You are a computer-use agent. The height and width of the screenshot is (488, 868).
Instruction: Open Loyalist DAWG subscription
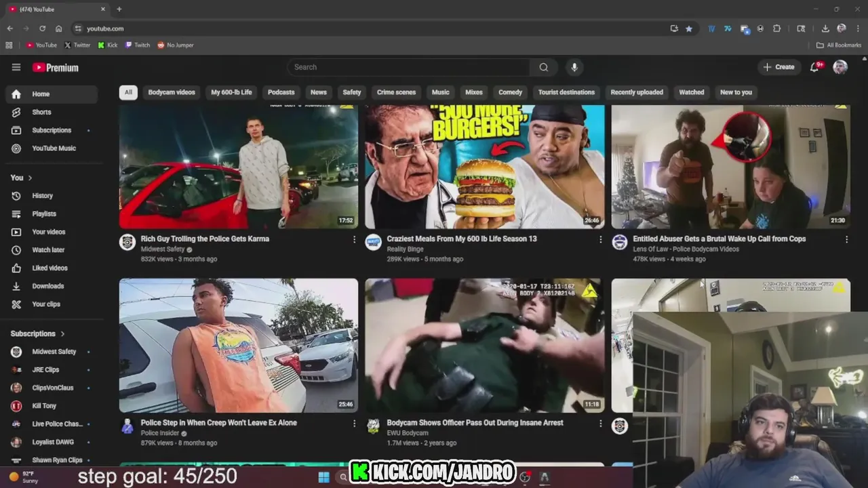tap(52, 442)
